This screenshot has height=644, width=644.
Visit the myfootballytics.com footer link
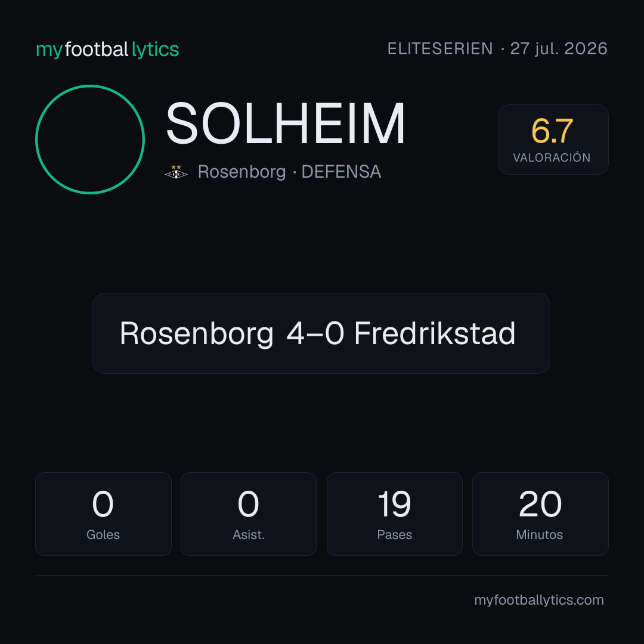click(539, 600)
